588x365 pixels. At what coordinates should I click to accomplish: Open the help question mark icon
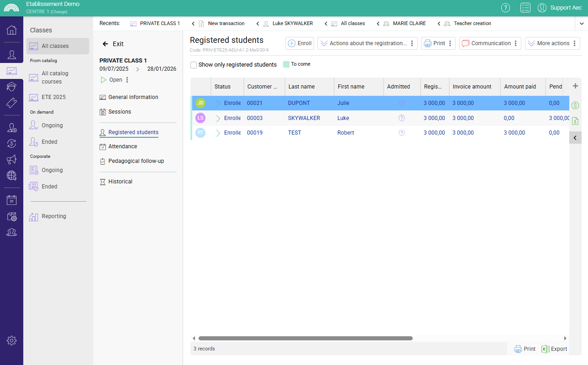coord(505,8)
